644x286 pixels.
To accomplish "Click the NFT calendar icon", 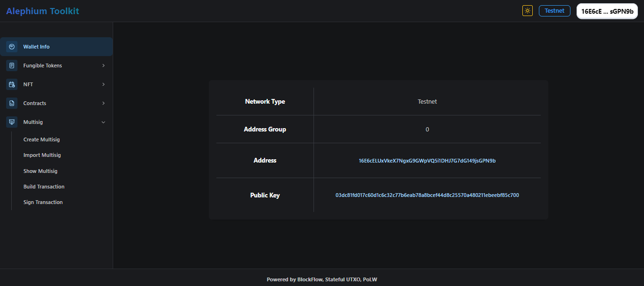I will click(x=12, y=84).
